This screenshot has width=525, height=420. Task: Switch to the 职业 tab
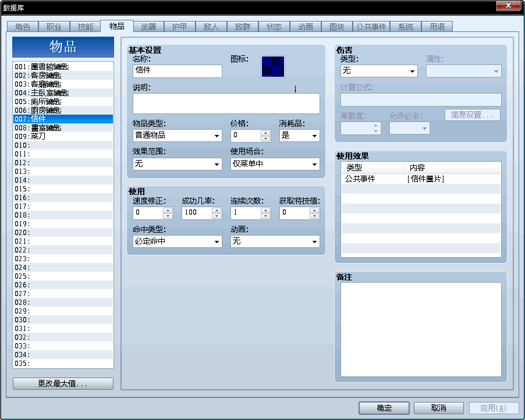(x=54, y=27)
